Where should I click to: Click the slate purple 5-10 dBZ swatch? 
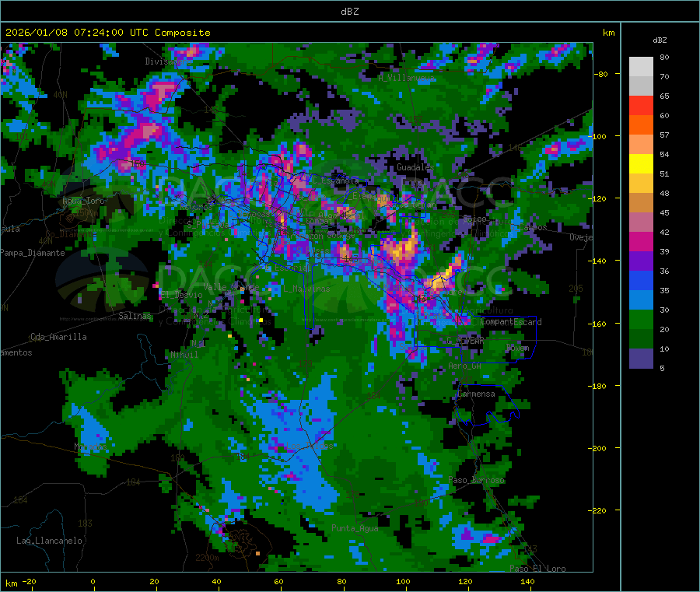tap(641, 359)
